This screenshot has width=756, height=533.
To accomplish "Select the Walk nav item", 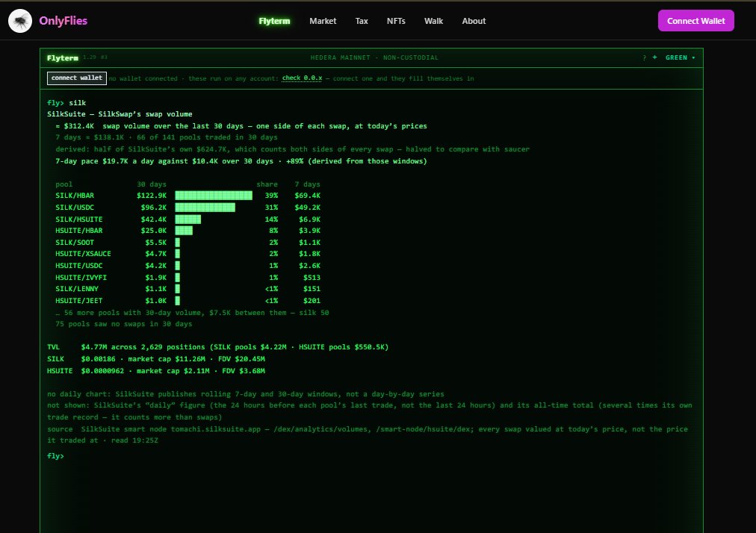I will [x=433, y=21].
